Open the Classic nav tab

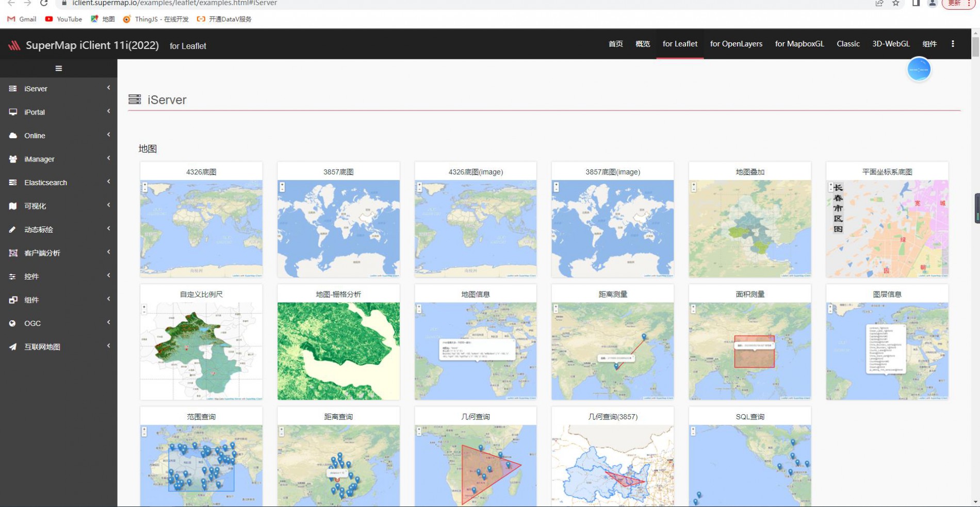[x=848, y=44]
